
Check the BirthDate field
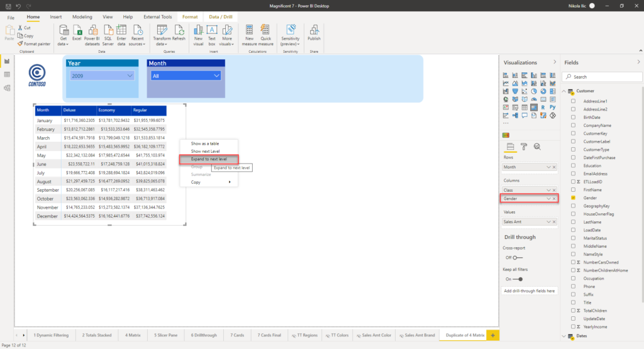click(x=574, y=117)
